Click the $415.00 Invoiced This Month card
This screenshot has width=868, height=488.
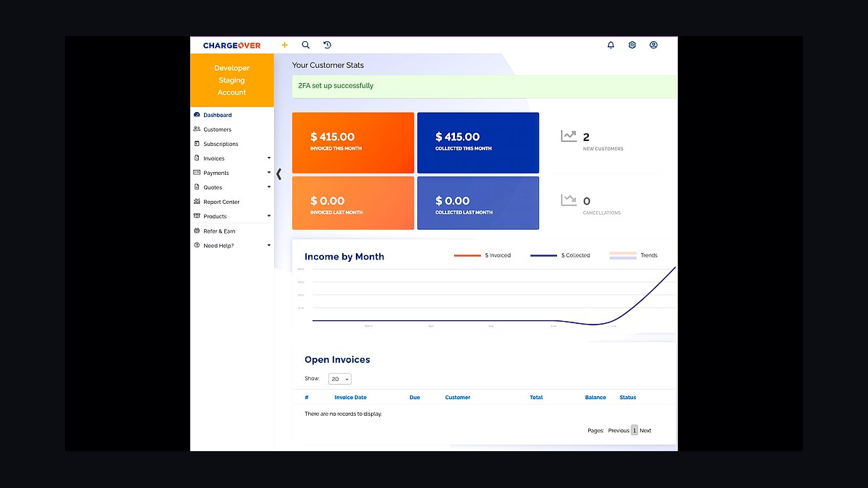click(x=353, y=142)
